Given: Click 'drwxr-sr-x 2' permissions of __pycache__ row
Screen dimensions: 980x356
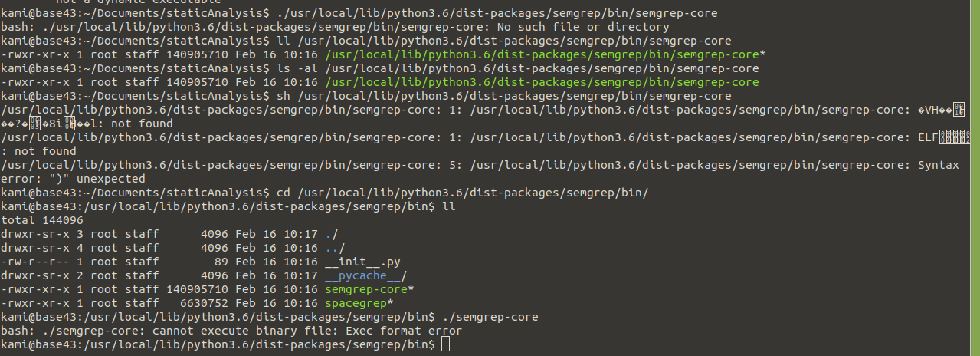Looking at the screenshot, I should point(43,275).
